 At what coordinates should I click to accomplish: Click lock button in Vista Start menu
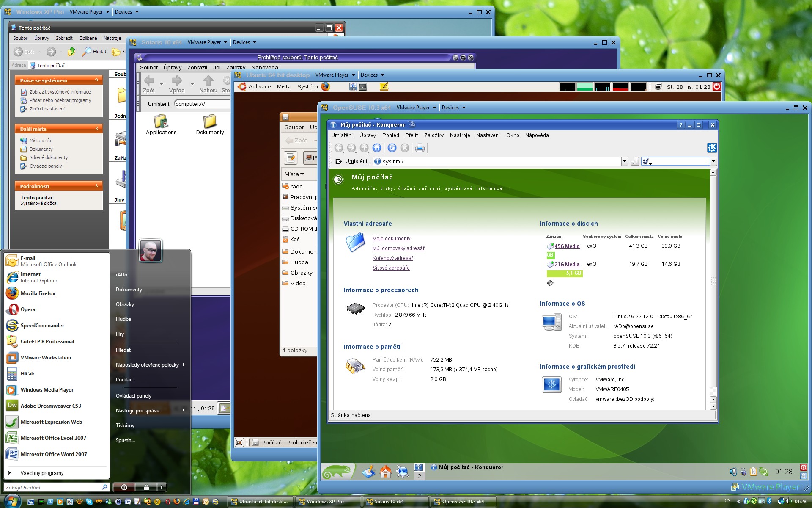[146, 487]
